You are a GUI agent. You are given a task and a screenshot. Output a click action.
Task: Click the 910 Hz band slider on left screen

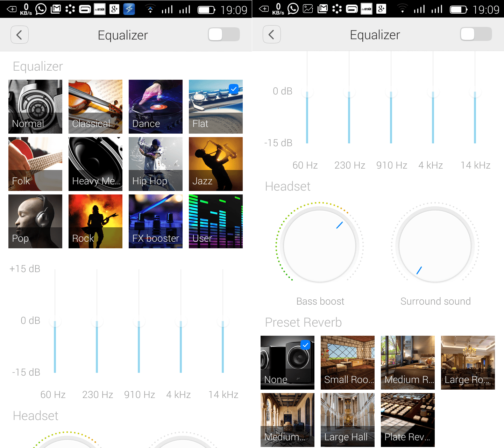coord(139,321)
